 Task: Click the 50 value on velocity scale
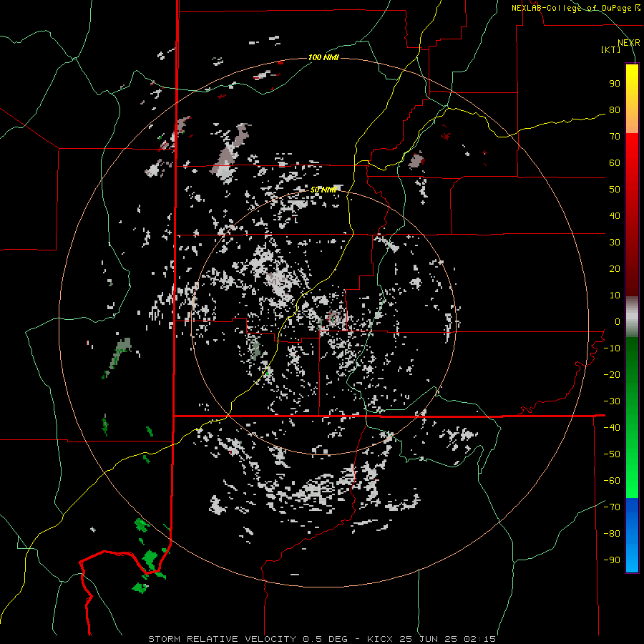coord(615,190)
